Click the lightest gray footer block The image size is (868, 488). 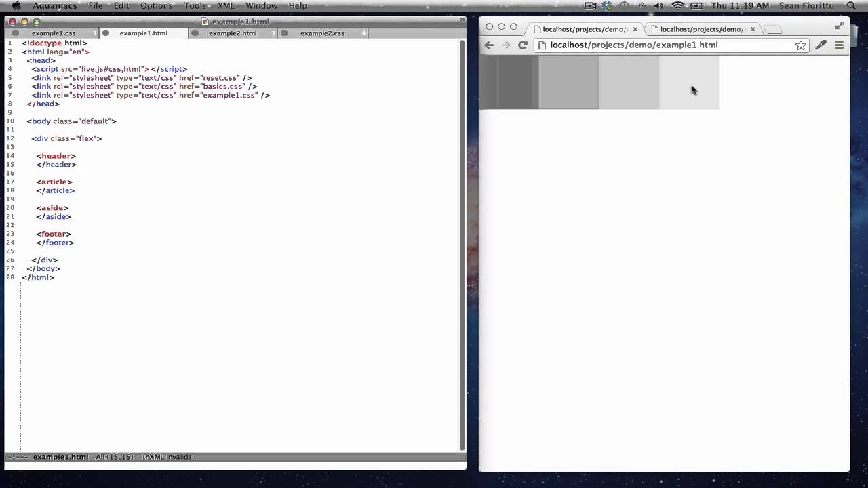[x=689, y=82]
